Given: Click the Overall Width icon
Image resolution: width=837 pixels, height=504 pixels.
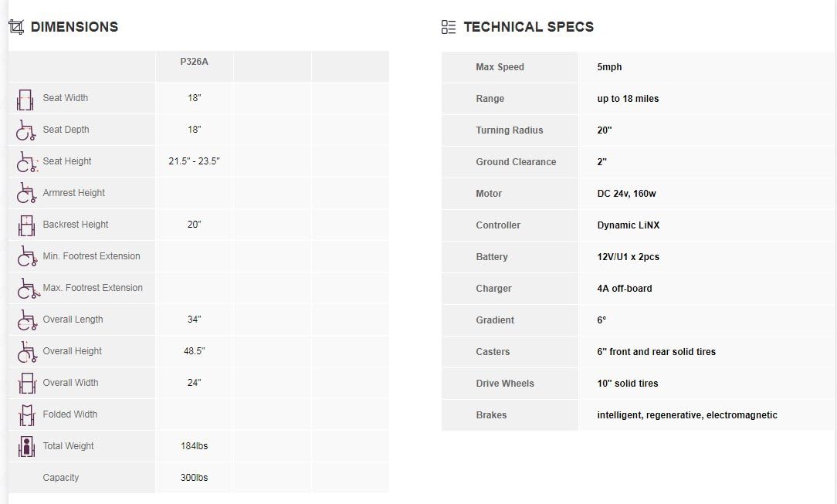Looking at the screenshot, I should [27, 383].
